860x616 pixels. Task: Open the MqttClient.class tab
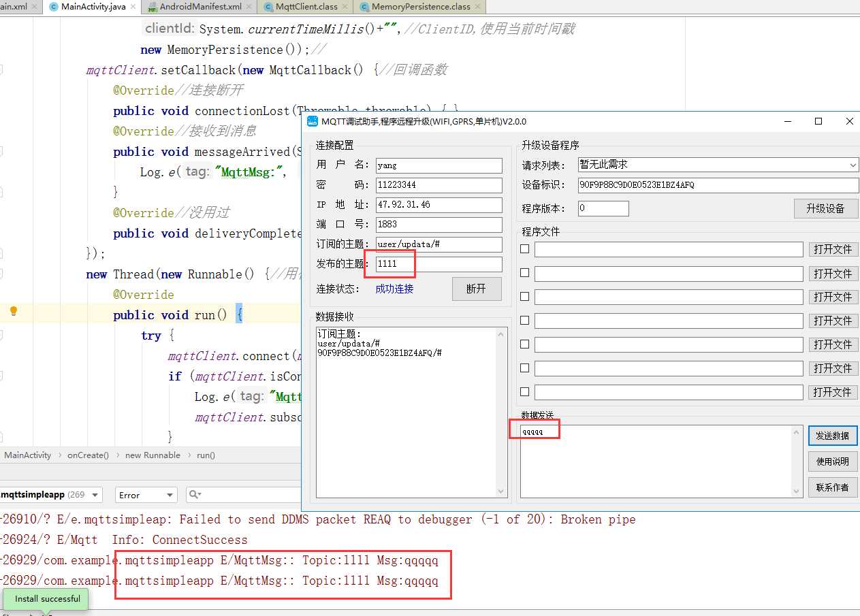pyautogui.click(x=306, y=7)
